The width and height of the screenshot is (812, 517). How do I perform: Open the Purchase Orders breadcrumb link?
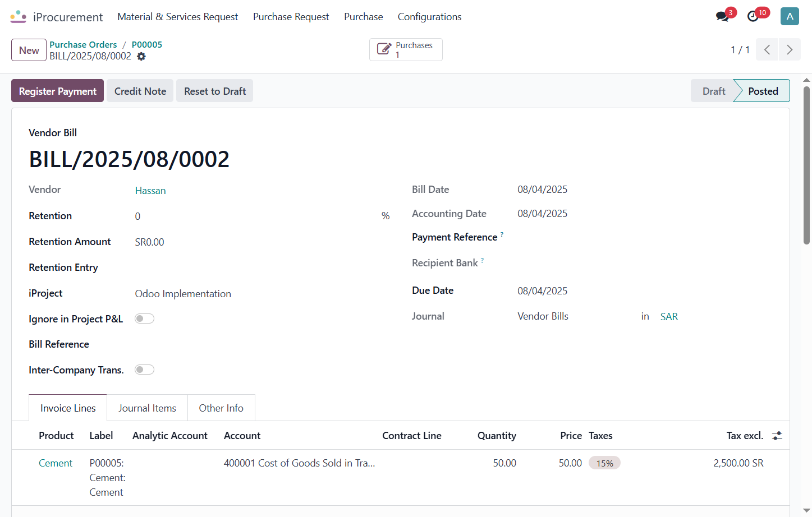(83, 44)
